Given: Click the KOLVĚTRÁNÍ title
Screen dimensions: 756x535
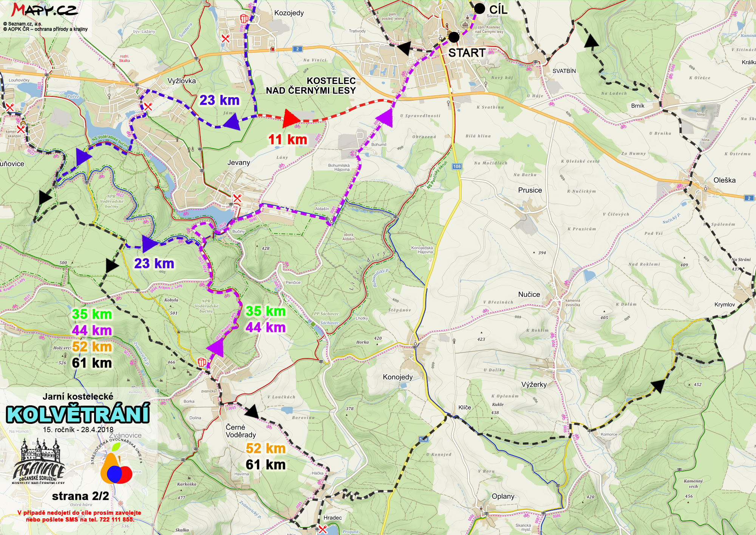Looking at the screenshot, I should (78, 414).
